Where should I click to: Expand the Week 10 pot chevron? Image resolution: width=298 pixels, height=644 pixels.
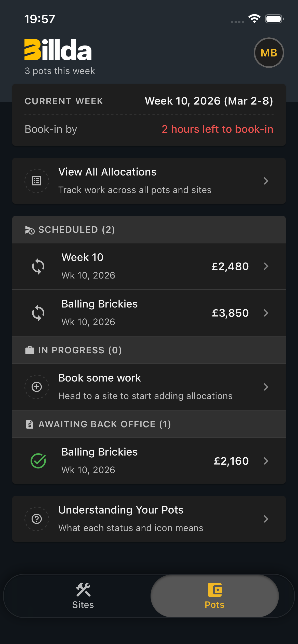(x=266, y=266)
